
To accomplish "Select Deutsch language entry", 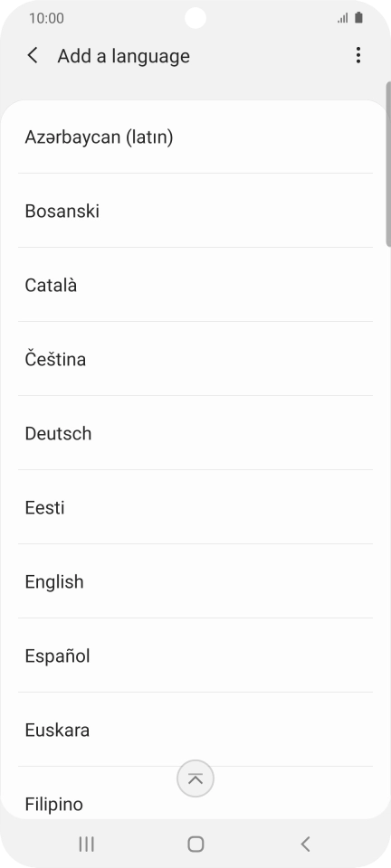I will coord(195,433).
